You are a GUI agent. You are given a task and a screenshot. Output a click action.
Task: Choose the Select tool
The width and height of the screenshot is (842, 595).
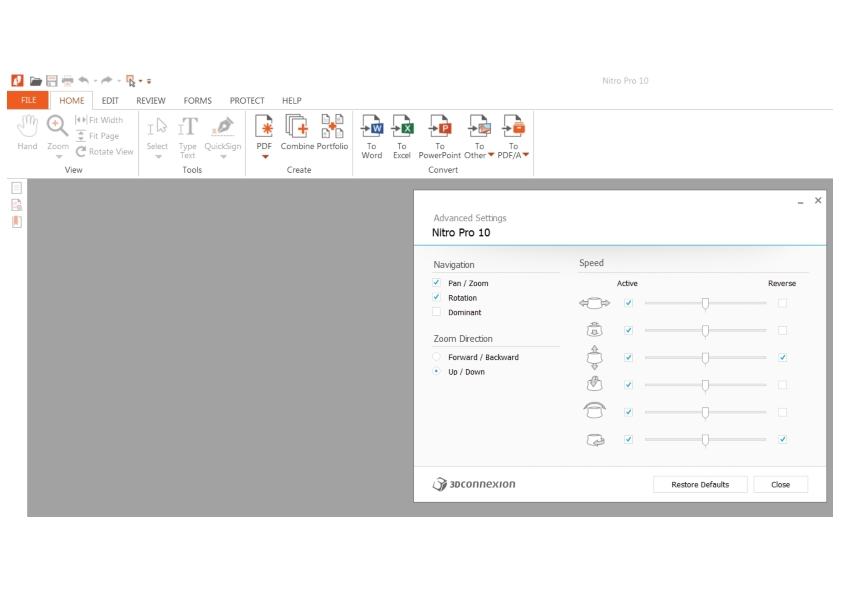[x=157, y=133]
